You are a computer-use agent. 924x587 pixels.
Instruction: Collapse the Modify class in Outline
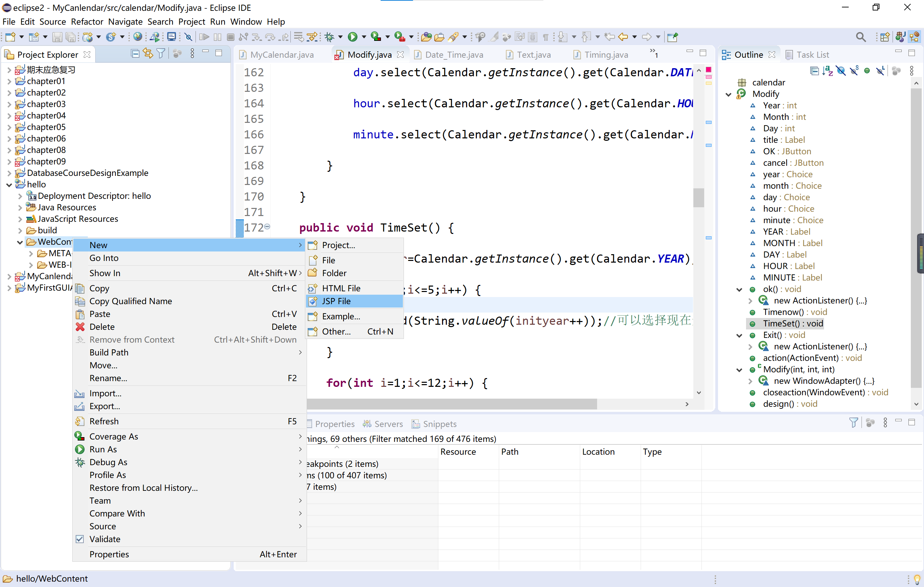pos(728,94)
